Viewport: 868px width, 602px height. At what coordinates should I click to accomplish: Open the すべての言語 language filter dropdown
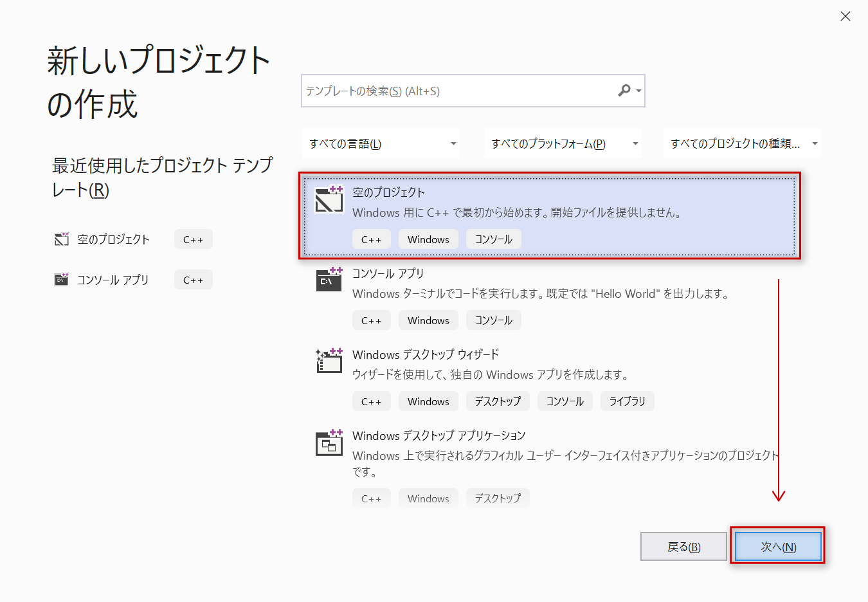click(381, 143)
